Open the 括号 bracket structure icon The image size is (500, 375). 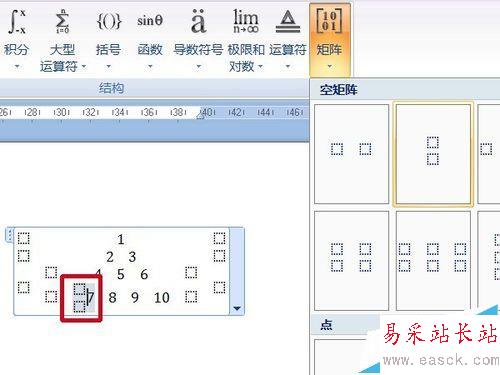(x=109, y=21)
